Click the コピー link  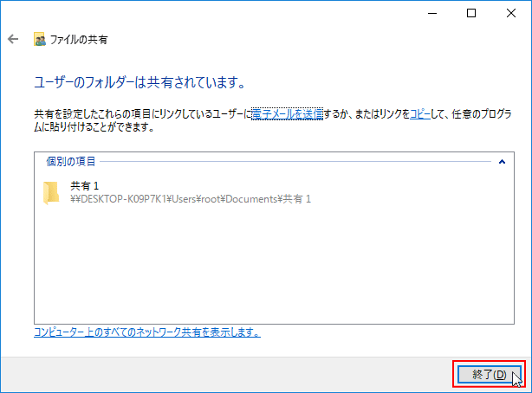click(420, 114)
